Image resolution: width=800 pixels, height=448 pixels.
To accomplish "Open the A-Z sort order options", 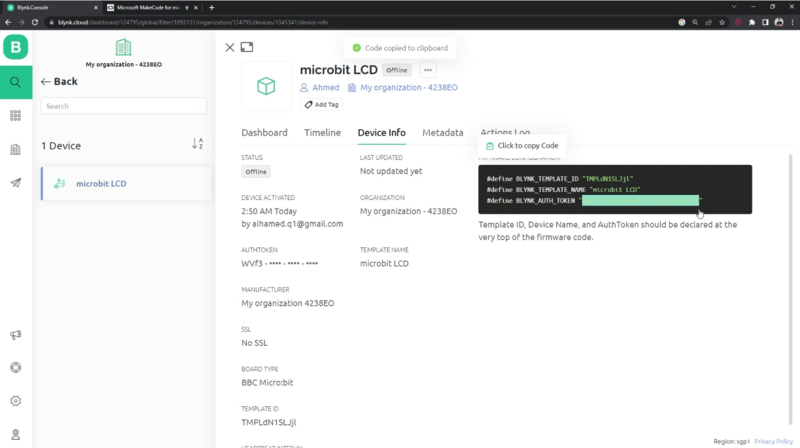I will [x=197, y=145].
